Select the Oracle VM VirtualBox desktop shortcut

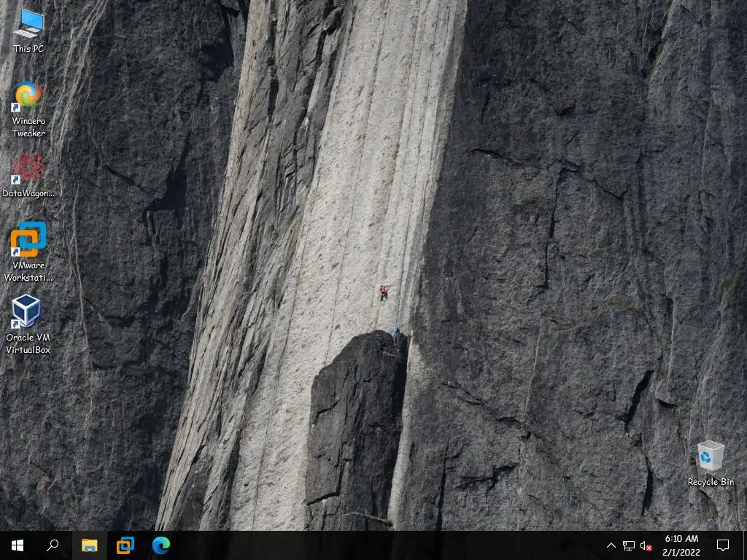pos(28,324)
